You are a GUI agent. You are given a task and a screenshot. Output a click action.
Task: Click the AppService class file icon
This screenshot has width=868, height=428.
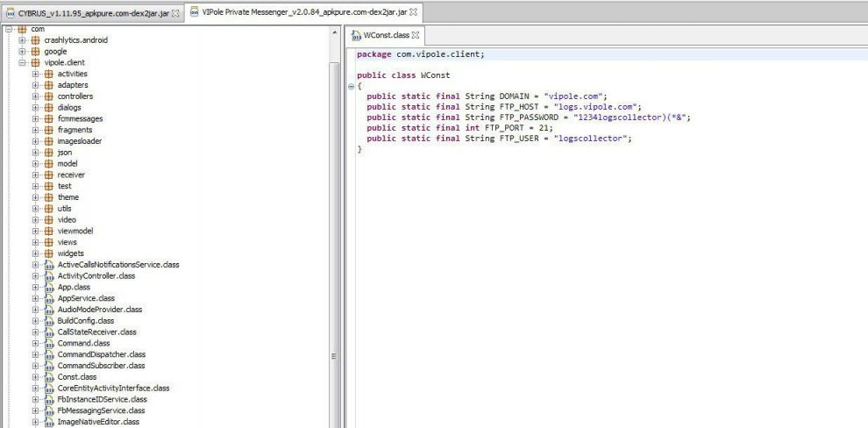coord(49,298)
